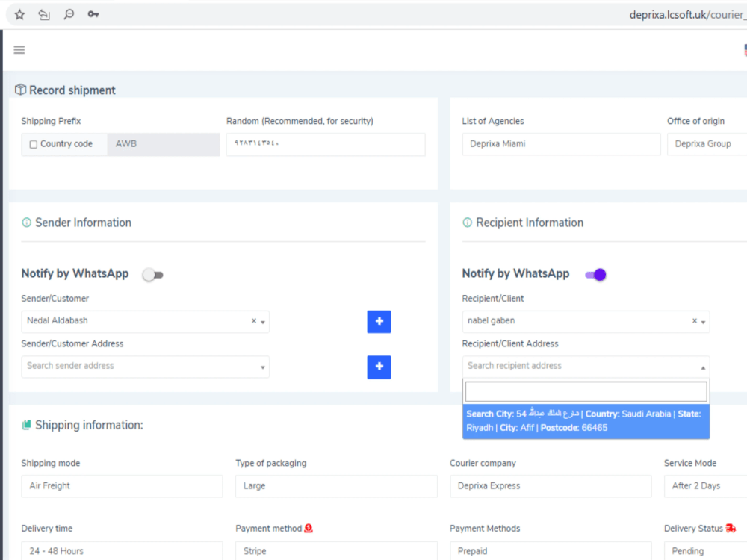Click the Record shipment heading
The height and width of the screenshot is (560, 747).
72,90
